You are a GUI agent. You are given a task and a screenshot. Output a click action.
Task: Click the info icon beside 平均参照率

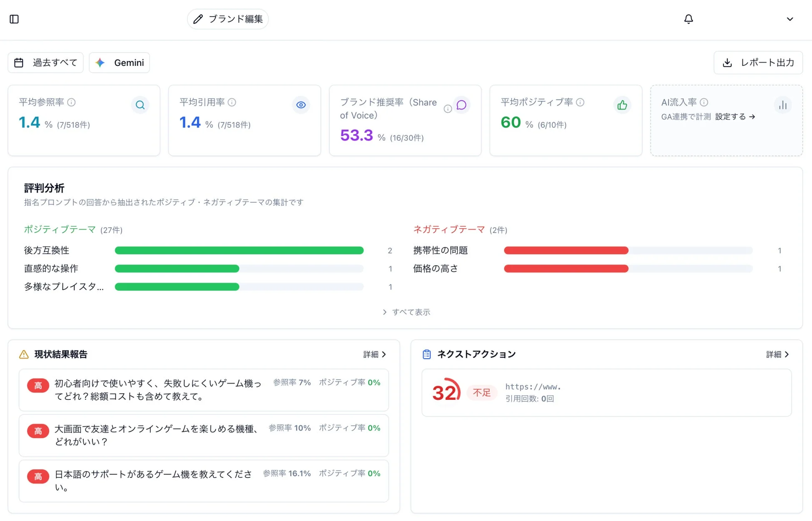click(72, 102)
